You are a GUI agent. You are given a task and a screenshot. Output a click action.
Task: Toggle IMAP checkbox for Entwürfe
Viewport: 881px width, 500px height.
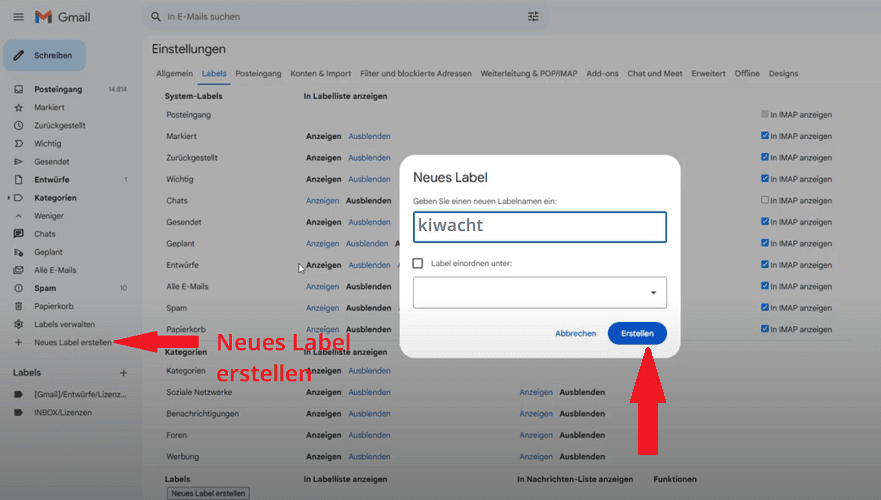coord(765,264)
